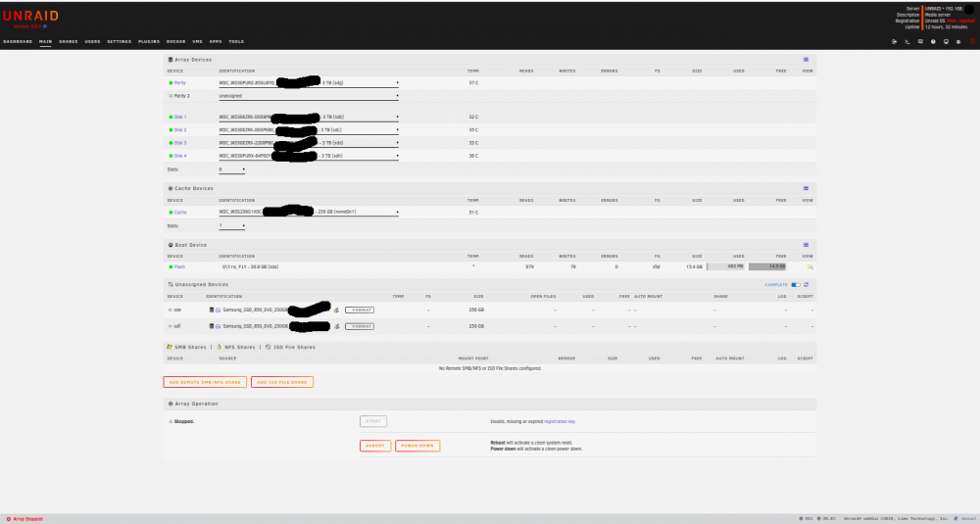Click preclear icon for sde Samsung SSD
This screenshot has width=980, height=524.
336,310
